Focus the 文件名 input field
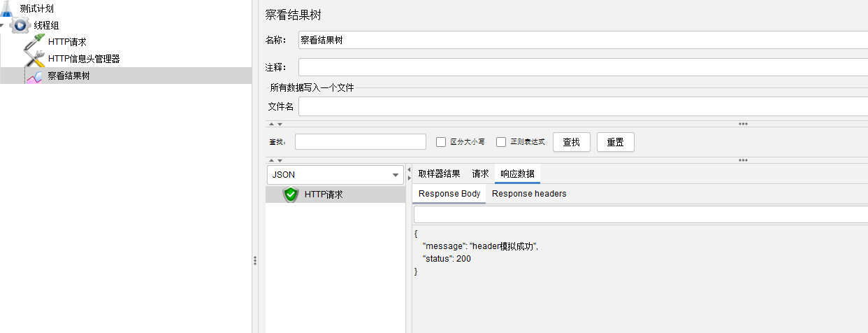868x333 pixels. [x=583, y=106]
